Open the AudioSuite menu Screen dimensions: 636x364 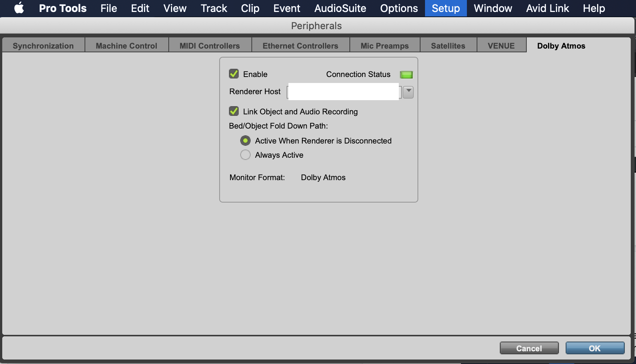click(x=340, y=8)
